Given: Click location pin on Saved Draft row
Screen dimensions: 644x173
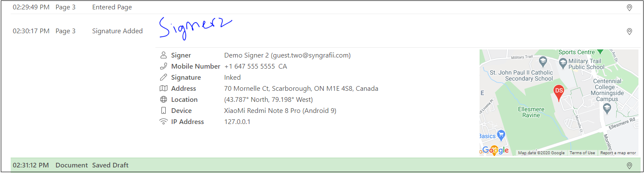Looking at the screenshot, I should (x=629, y=165).
